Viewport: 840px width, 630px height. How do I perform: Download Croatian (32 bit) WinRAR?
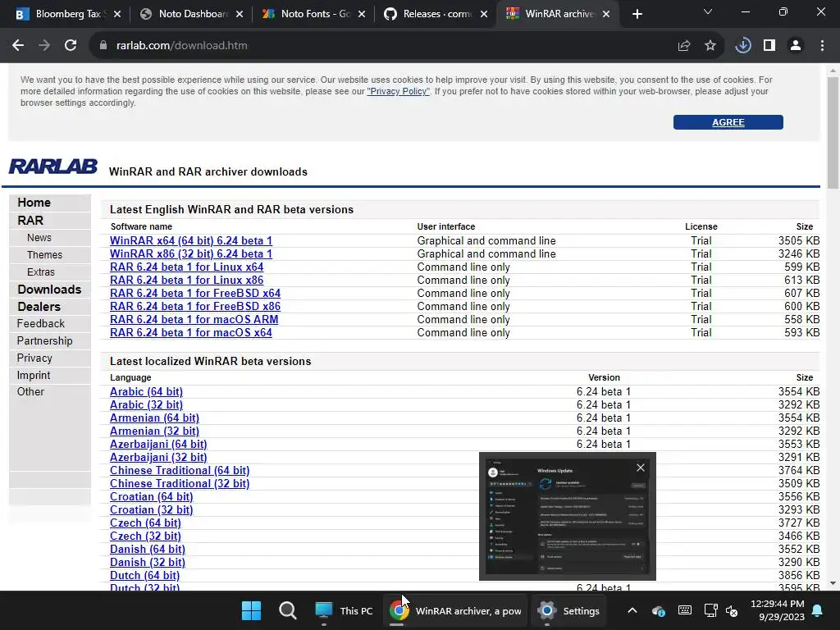click(151, 509)
